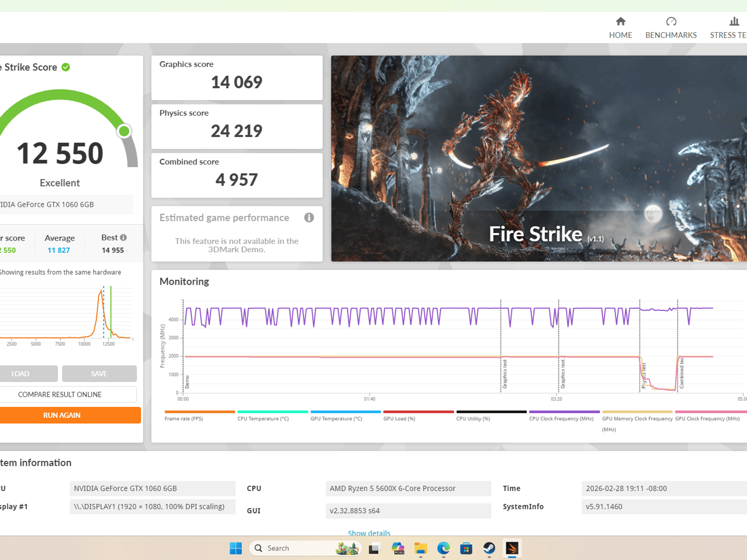Screen dimensions: 747x560
Task: Open Microsoft 365 Copilot from taskbar
Action: point(398,548)
